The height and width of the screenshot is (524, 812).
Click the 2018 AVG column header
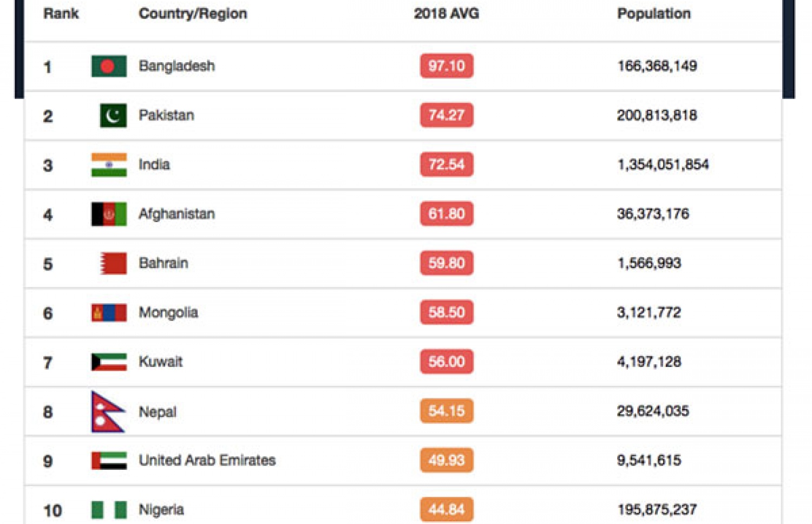[x=446, y=14]
